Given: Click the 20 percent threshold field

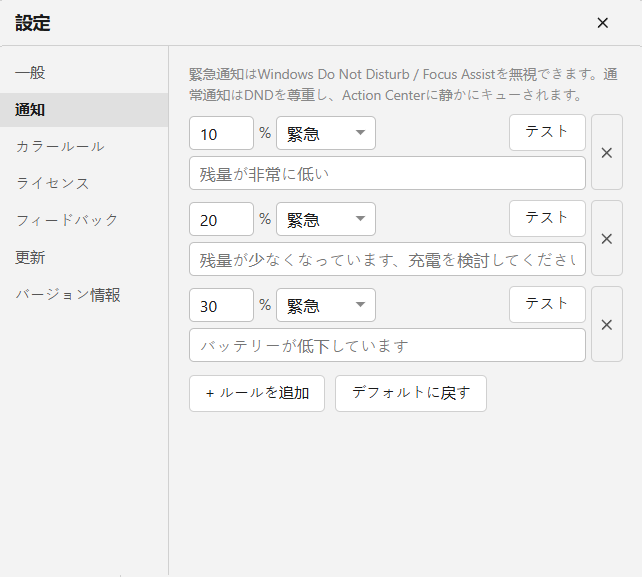Looking at the screenshot, I should pos(222,219).
